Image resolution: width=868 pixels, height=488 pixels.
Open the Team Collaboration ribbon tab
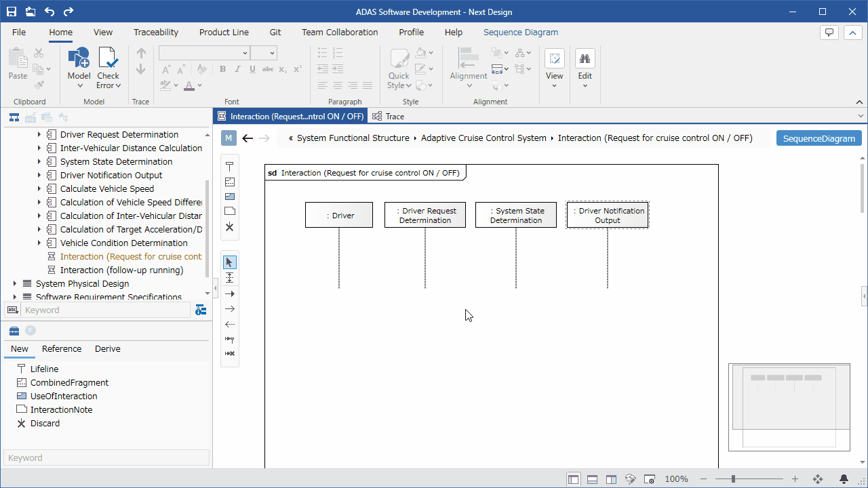tap(340, 32)
